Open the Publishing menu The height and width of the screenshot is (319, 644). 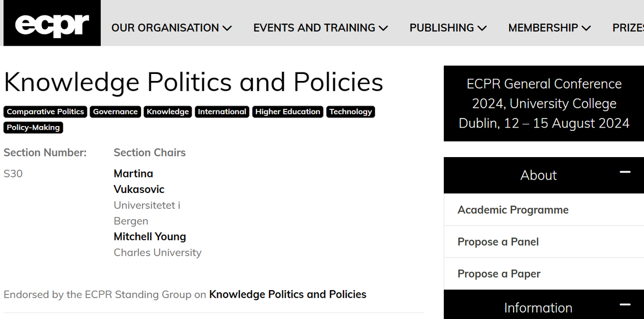click(x=448, y=28)
